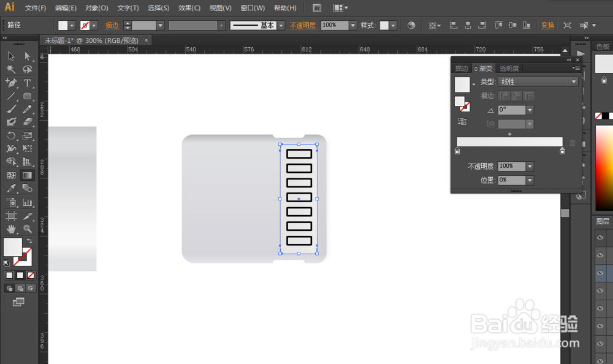The height and width of the screenshot is (364, 613).
Task: Select the Blend tool
Action: coord(27,189)
